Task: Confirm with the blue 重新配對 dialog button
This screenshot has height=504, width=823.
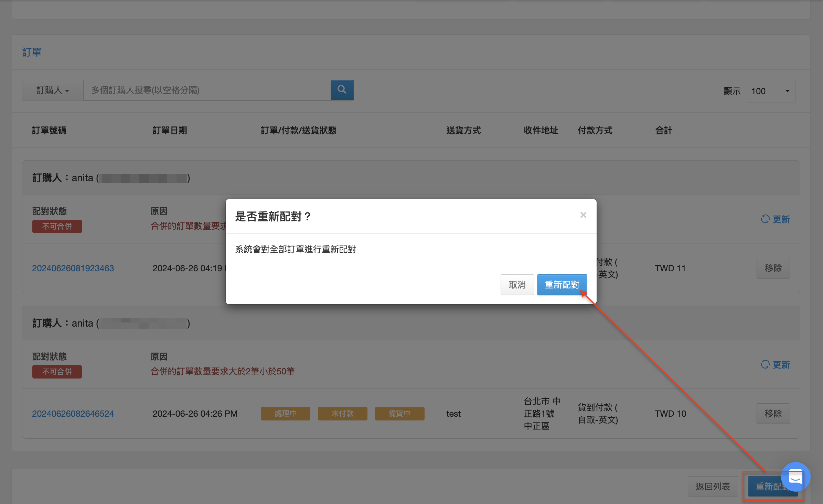Action: [562, 285]
